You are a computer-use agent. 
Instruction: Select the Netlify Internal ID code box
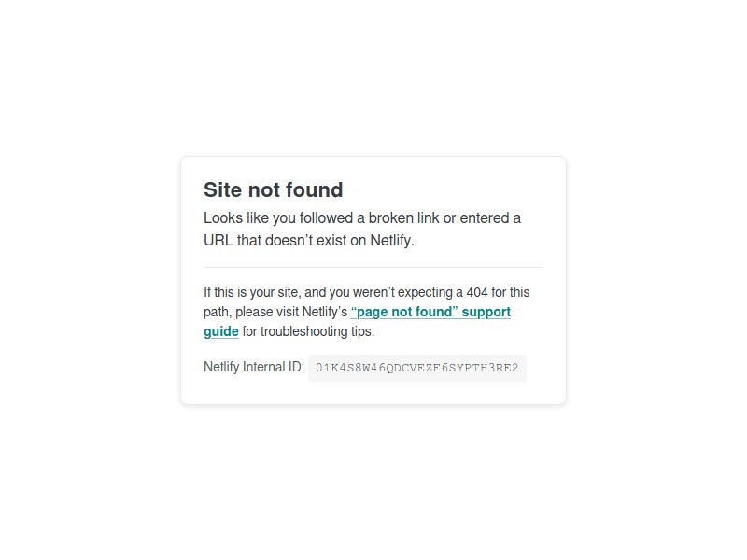[416, 368]
